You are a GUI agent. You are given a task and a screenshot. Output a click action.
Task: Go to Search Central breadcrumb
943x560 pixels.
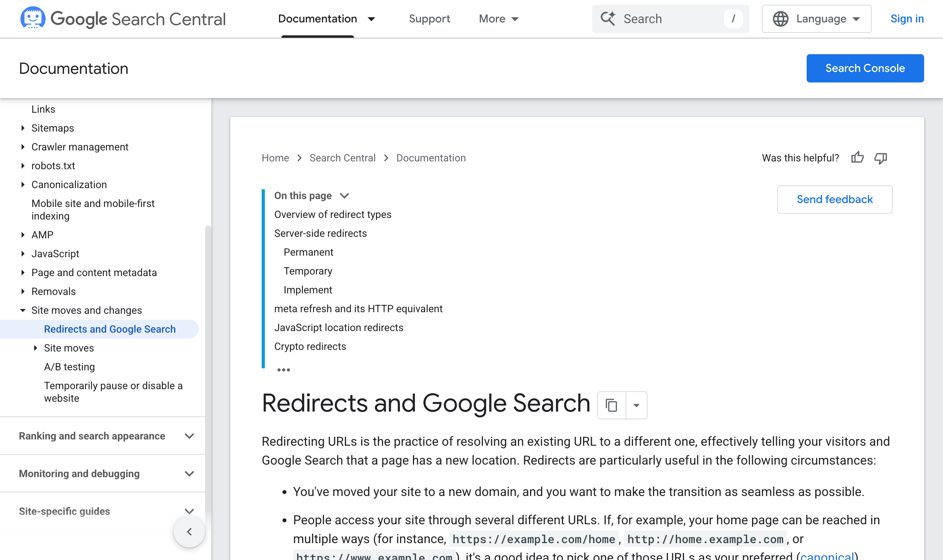tap(343, 158)
